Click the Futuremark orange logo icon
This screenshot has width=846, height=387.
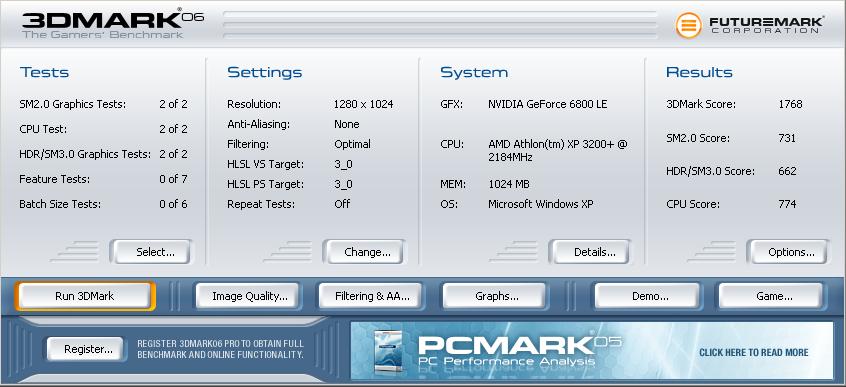[688, 25]
